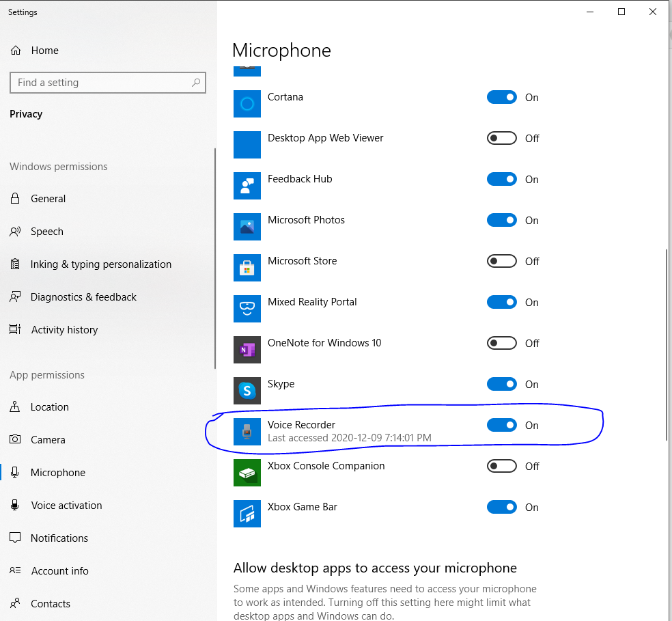The height and width of the screenshot is (621, 672).
Task: Disable Feedback Hub microphone toggle
Action: (x=502, y=179)
